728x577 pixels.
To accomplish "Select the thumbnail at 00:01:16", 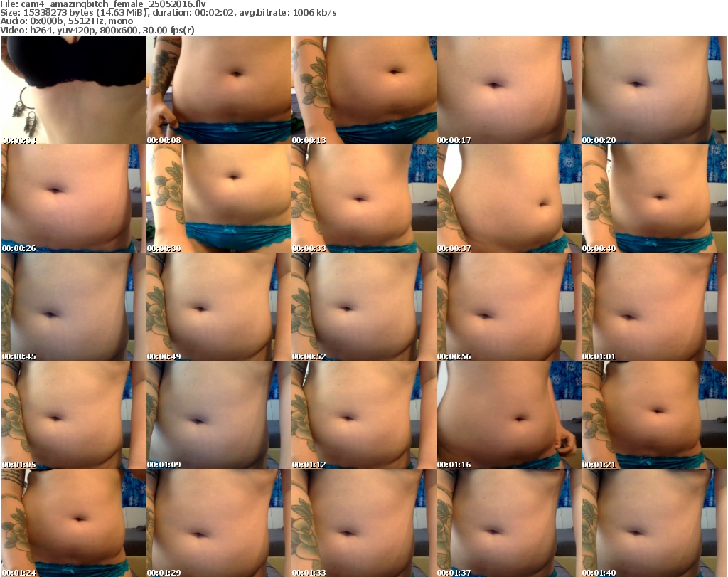I will [x=509, y=415].
